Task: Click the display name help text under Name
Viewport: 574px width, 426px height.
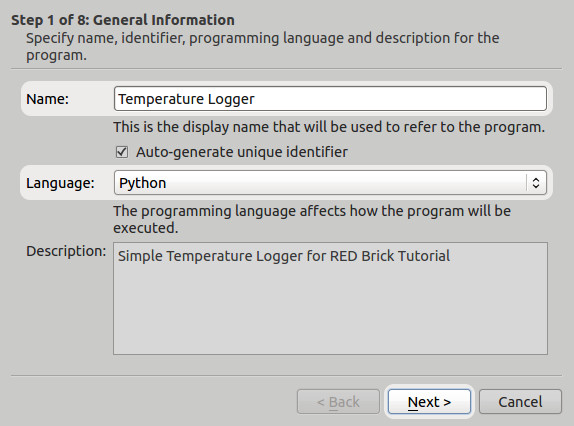Action: tap(329, 127)
